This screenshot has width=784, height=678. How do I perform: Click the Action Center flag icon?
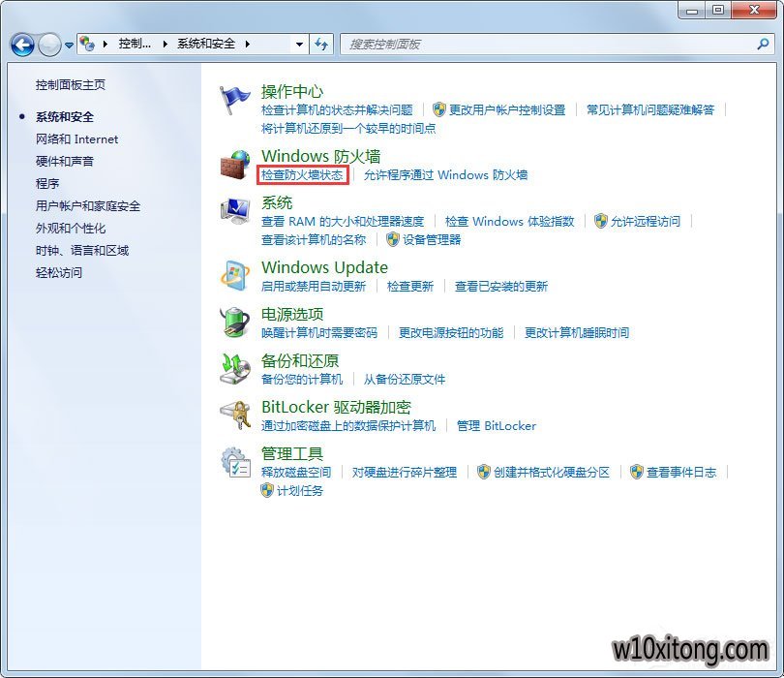234,100
